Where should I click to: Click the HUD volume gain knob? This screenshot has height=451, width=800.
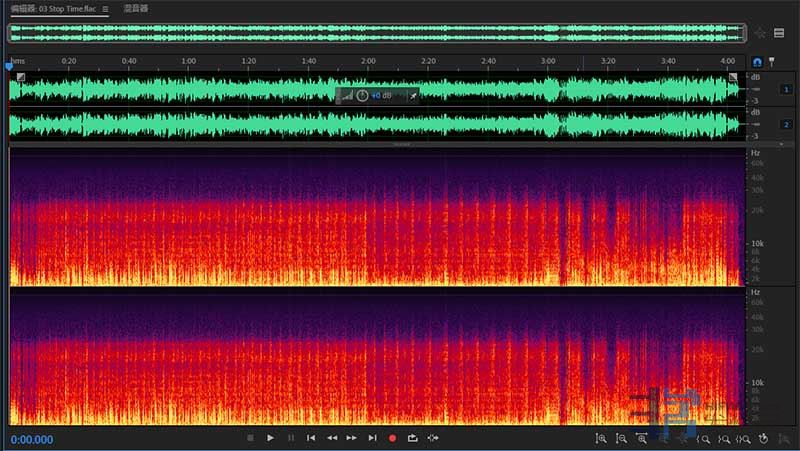(362, 95)
